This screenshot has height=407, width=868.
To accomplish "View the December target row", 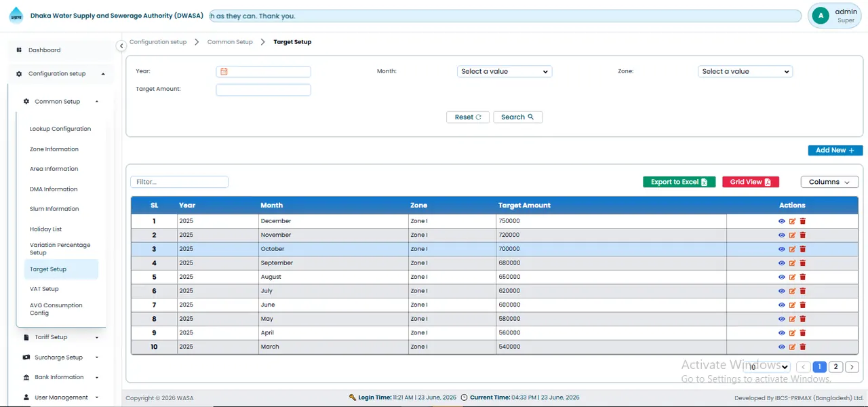I will pyautogui.click(x=781, y=221).
